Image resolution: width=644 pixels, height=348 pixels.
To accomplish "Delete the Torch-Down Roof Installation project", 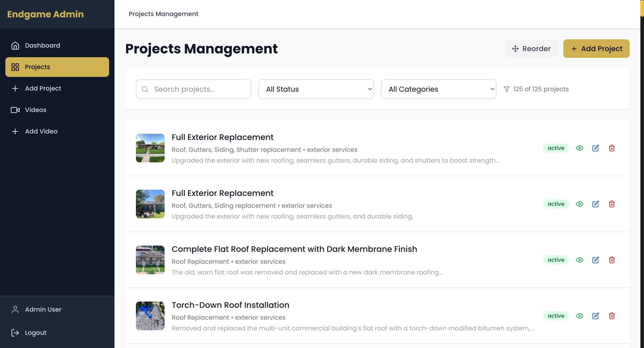I will (x=612, y=316).
